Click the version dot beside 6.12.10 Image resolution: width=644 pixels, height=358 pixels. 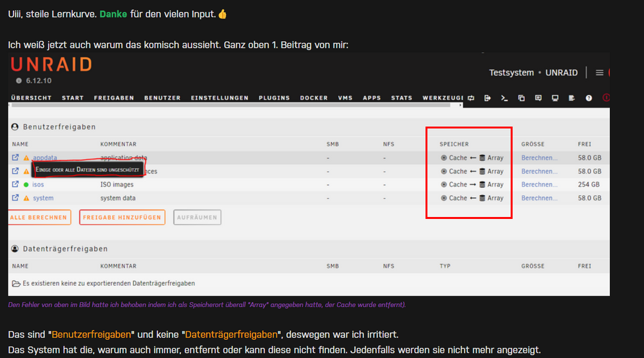pyautogui.click(x=19, y=81)
